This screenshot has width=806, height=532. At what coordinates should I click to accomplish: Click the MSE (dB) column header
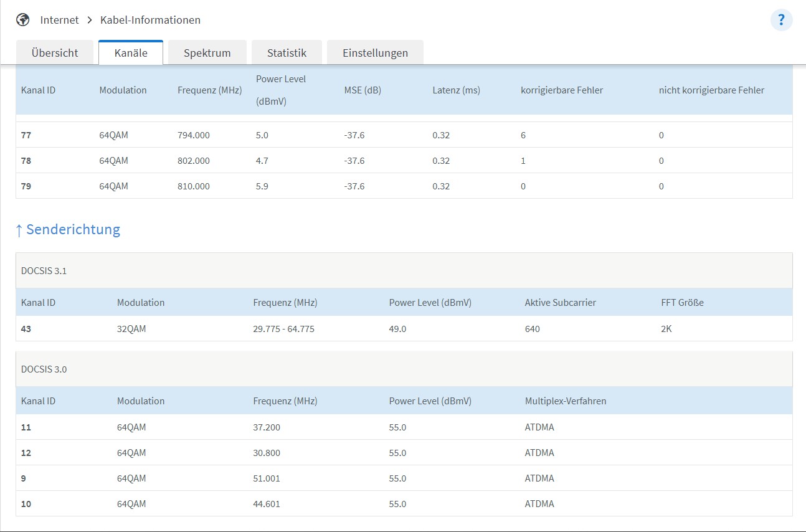362,90
